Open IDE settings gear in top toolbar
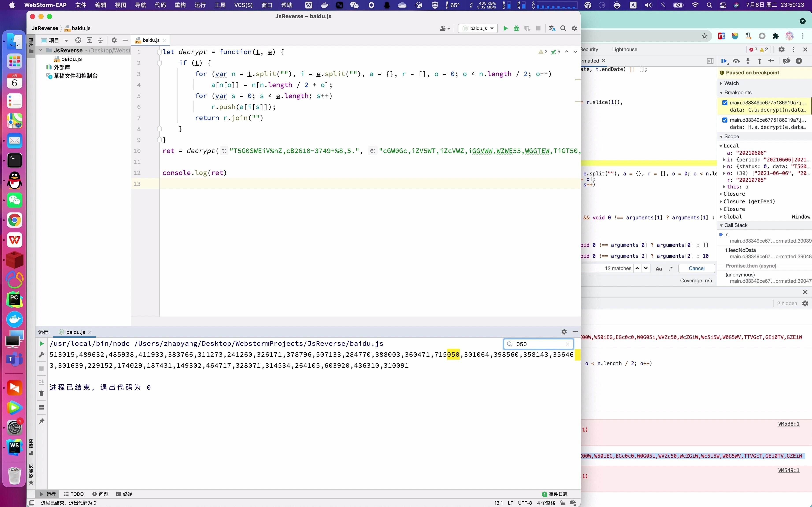The image size is (812, 507). click(575, 28)
